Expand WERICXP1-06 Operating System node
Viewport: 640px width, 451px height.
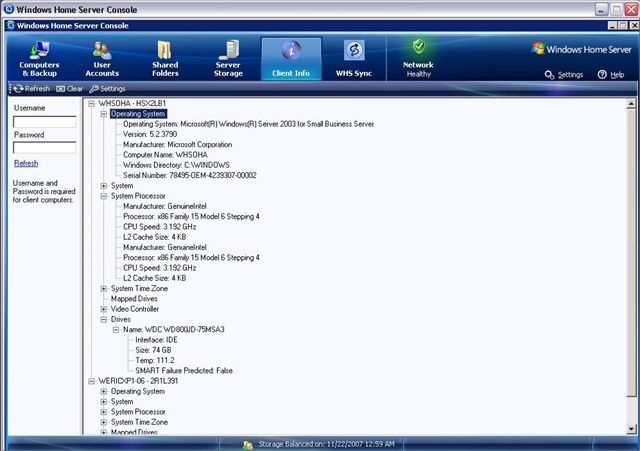point(104,391)
